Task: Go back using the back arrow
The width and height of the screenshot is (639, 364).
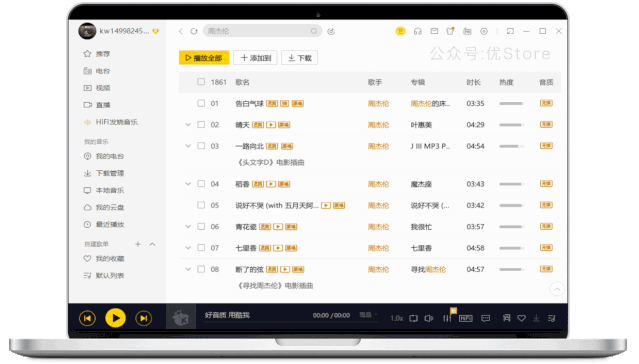Action: click(x=181, y=31)
